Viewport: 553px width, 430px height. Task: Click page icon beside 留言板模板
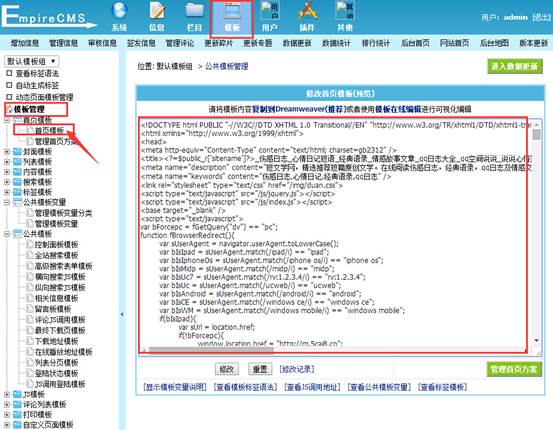click(x=30, y=309)
